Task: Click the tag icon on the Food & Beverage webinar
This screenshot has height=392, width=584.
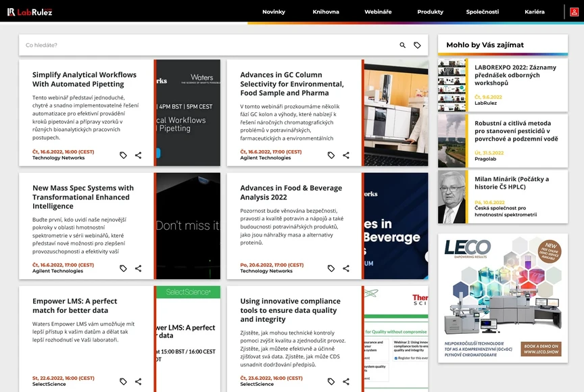Action: [331, 268]
